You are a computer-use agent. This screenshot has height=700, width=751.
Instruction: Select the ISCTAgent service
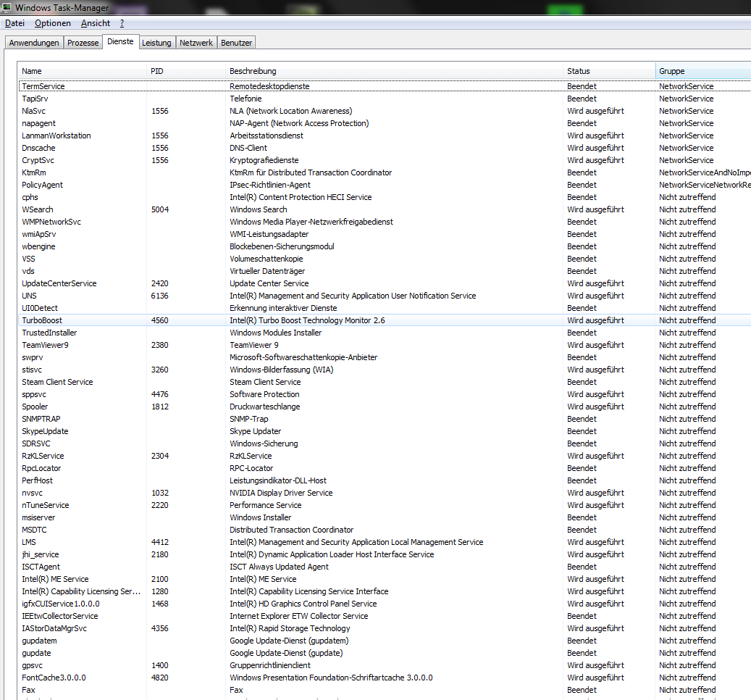(385, 567)
